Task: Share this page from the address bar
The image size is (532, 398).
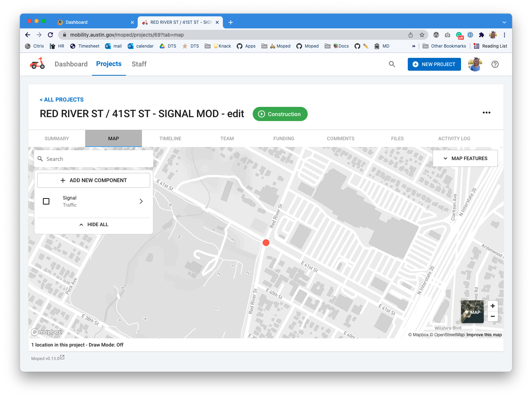Action: click(411, 35)
